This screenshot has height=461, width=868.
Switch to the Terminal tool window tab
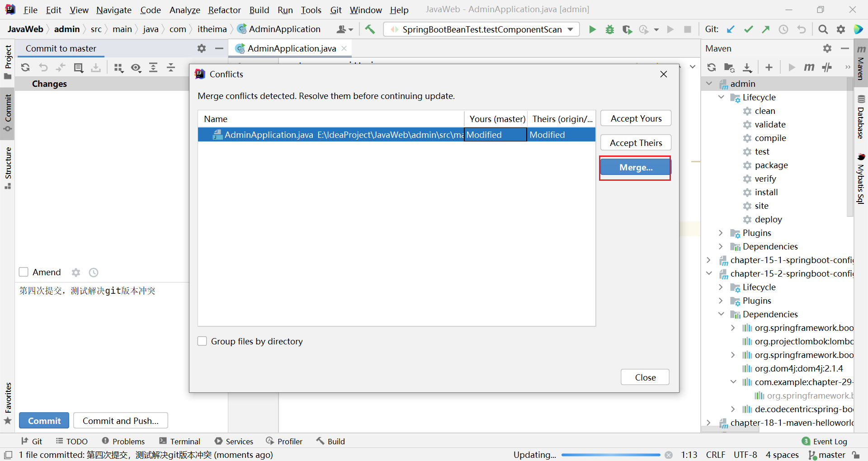(180, 441)
